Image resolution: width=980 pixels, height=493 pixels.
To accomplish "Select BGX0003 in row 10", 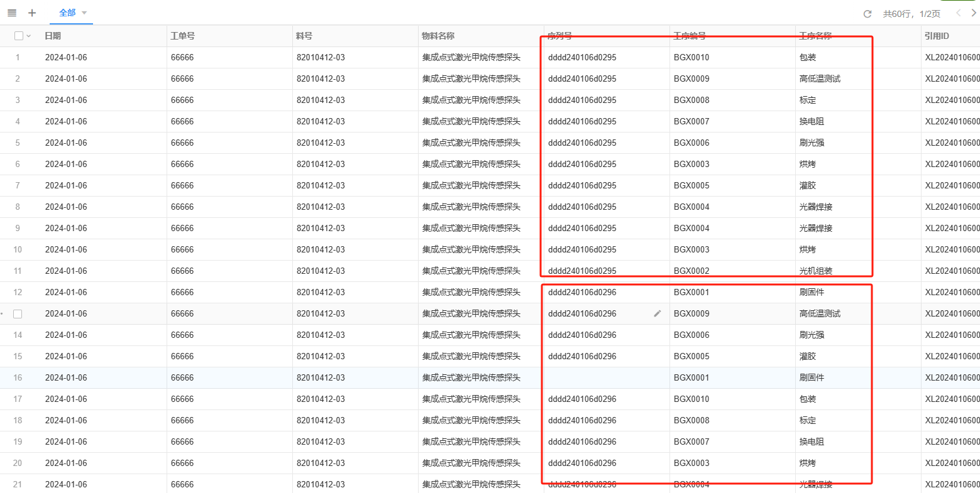I will tap(691, 249).
